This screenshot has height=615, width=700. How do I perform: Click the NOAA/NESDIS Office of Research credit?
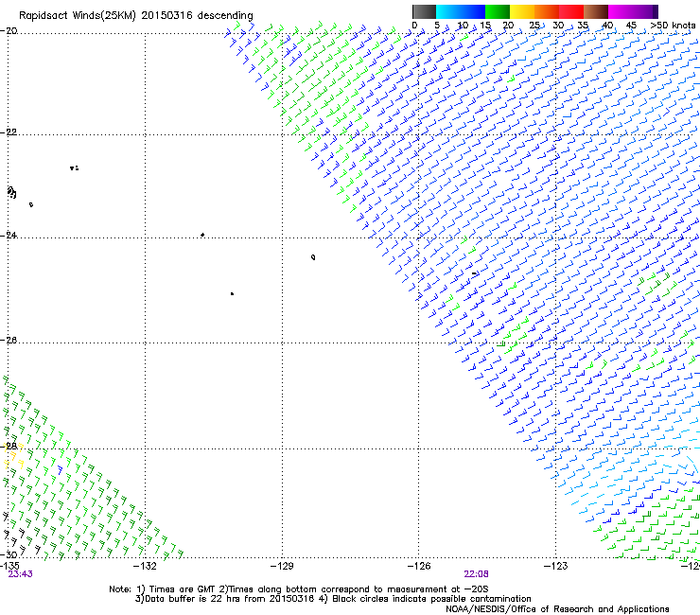pos(557,609)
